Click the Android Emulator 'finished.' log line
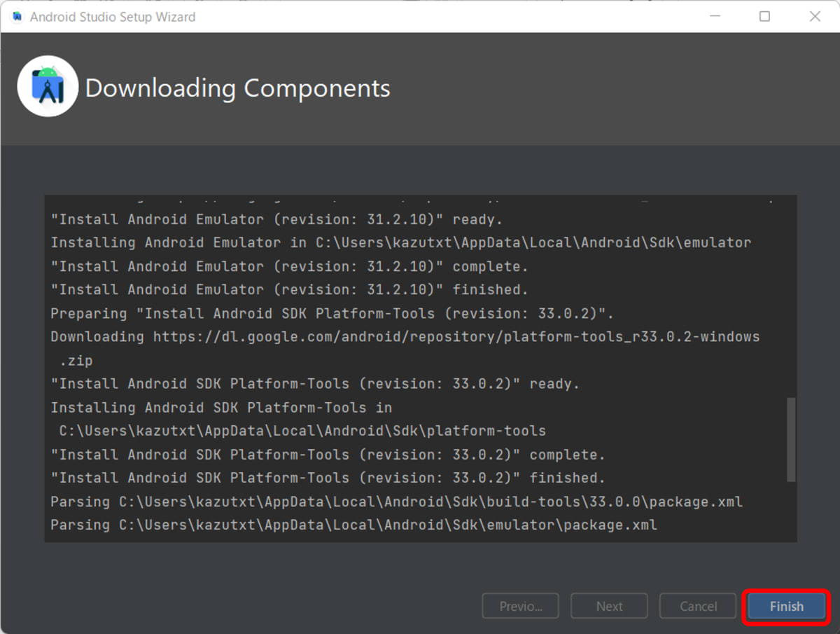The height and width of the screenshot is (634, 840). point(289,289)
